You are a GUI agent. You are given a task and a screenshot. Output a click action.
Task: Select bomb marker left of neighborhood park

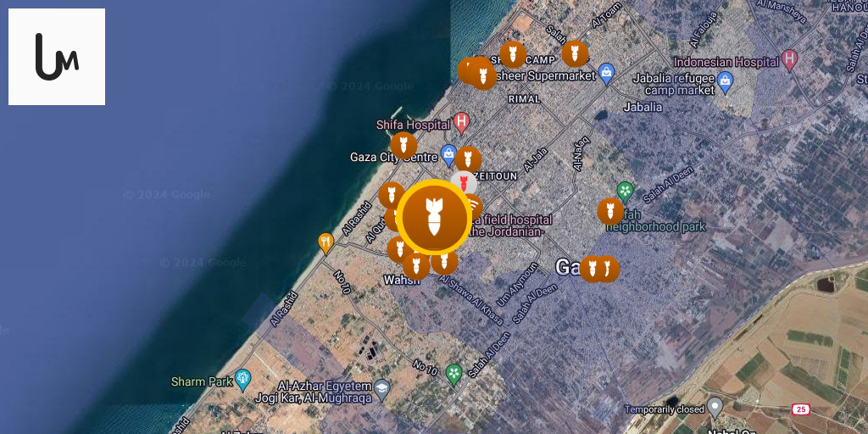click(610, 211)
